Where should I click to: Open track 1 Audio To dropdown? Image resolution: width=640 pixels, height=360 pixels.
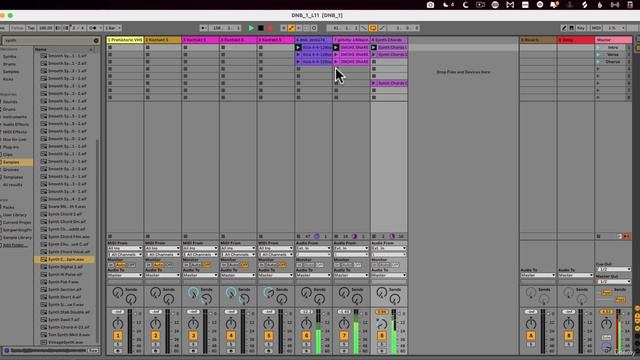125,276
